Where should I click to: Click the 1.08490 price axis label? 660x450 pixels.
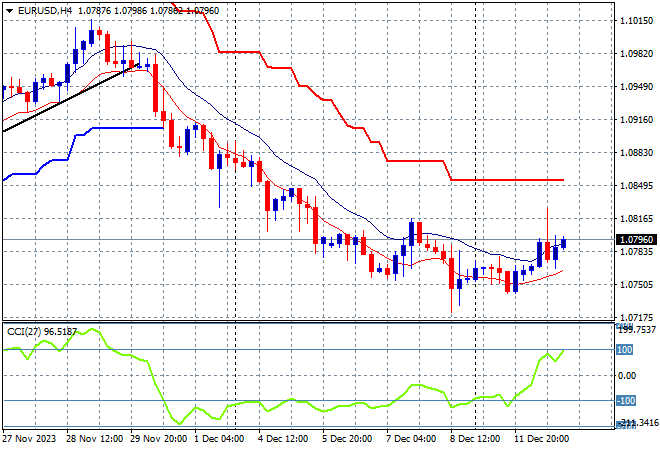point(632,186)
